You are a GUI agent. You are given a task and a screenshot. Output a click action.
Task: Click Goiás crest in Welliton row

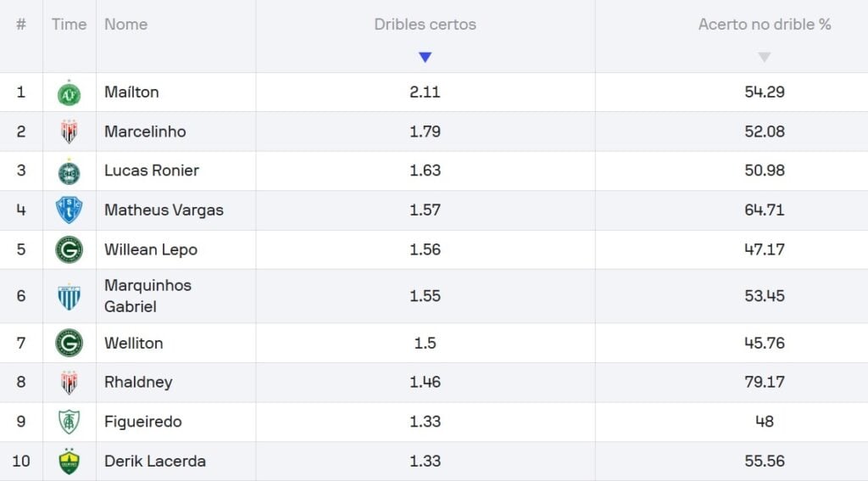(x=70, y=343)
